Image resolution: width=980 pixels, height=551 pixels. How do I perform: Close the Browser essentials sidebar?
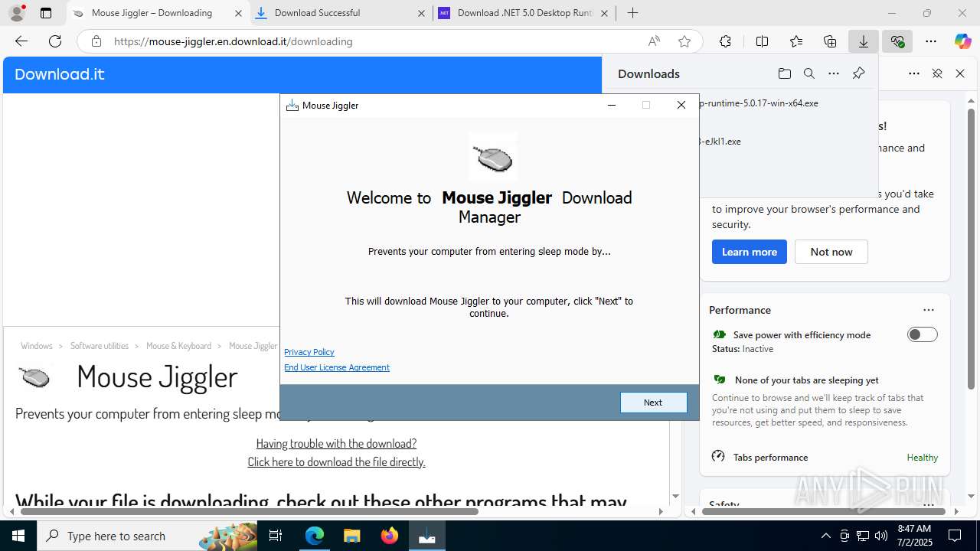point(960,73)
